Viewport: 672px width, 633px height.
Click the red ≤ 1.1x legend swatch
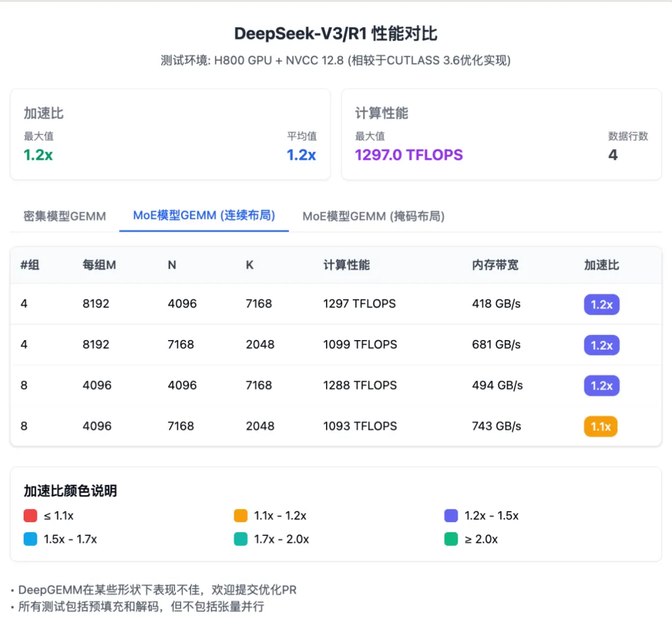pyautogui.click(x=30, y=515)
